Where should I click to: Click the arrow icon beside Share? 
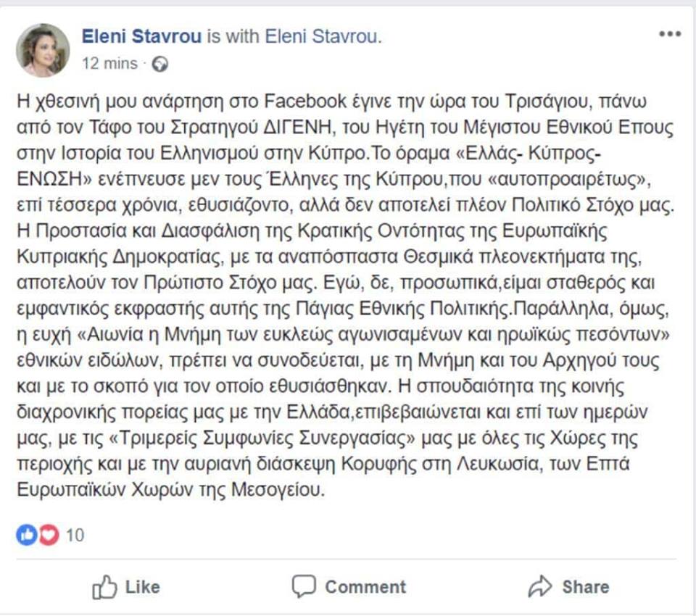pos(540,586)
